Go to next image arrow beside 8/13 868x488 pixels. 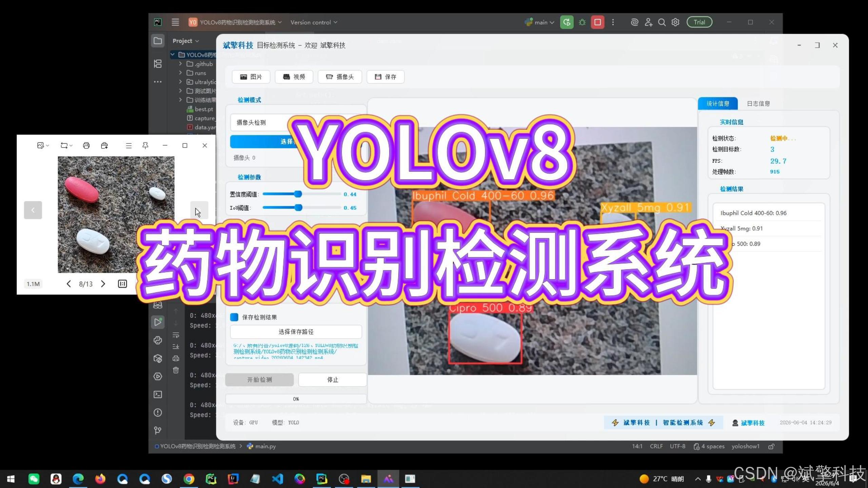click(103, 284)
